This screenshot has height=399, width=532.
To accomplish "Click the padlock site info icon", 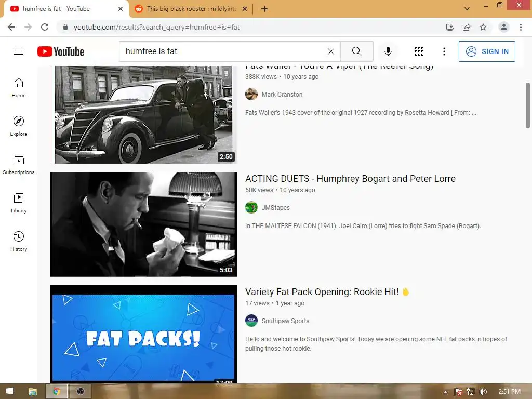I will tap(65, 27).
